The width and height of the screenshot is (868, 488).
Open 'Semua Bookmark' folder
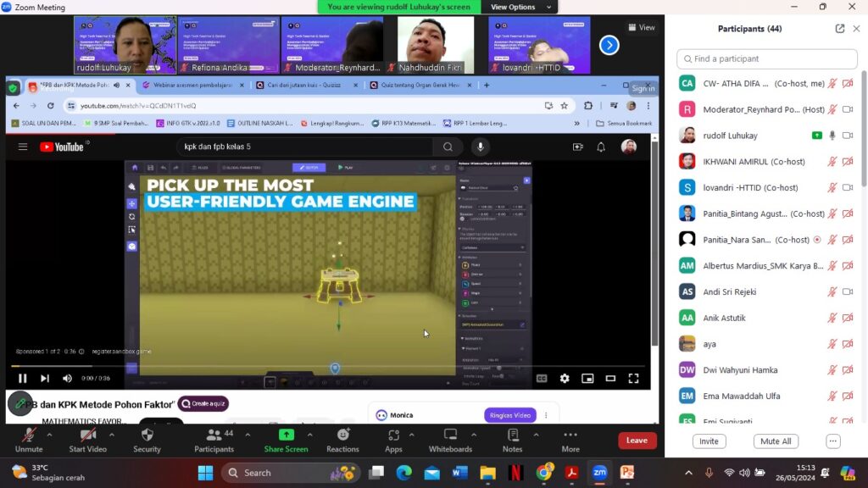(624, 124)
